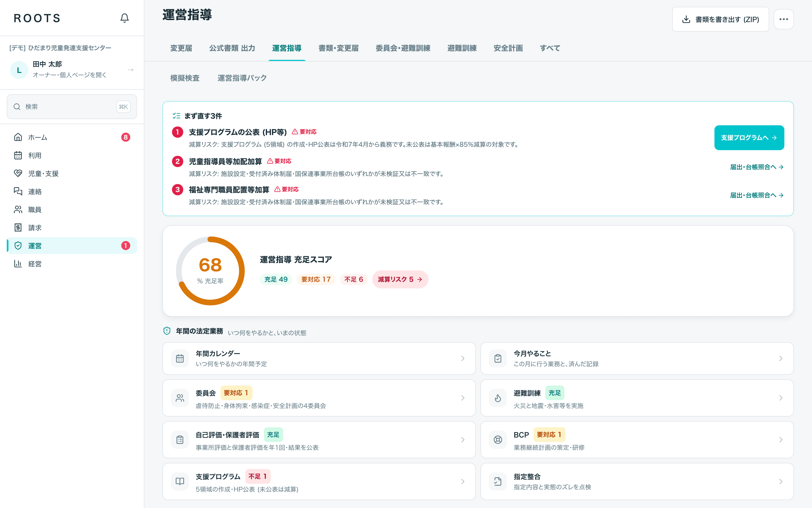Click the ⌘K shortcut badge
This screenshot has height=508, width=812.
pyautogui.click(x=123, y=106)
